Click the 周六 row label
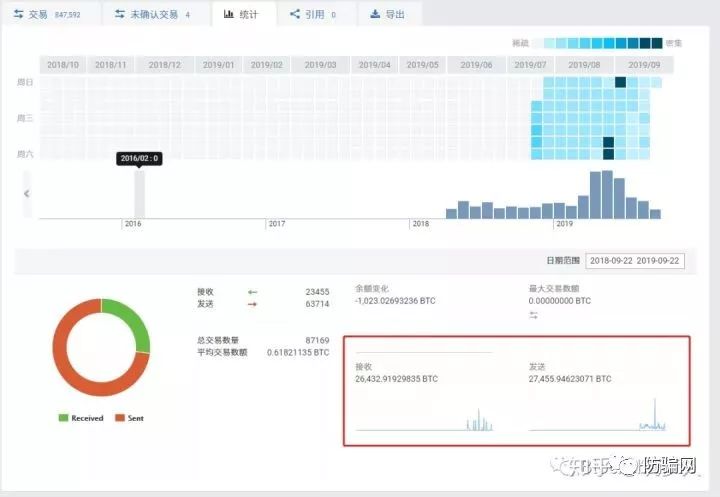The height and width of the screenshot is (497, 720). 25,154
